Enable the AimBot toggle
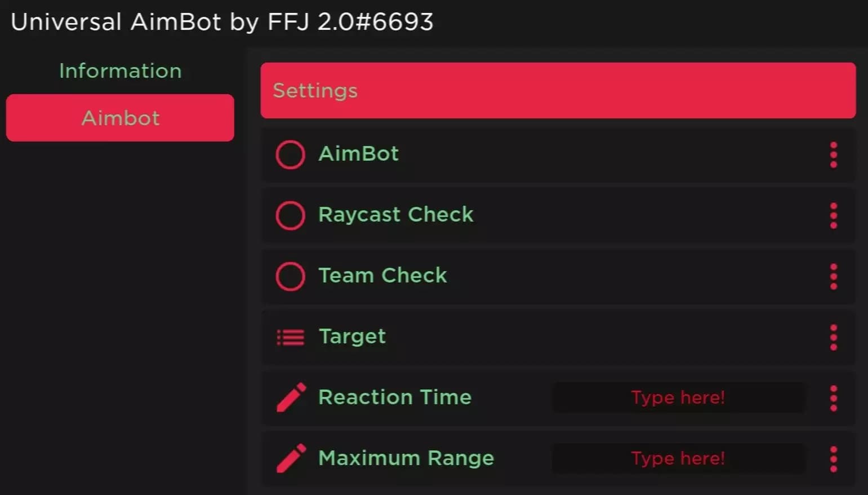This screenshot has height=495, width=868. pyautogui.click(x=290, y=154)
